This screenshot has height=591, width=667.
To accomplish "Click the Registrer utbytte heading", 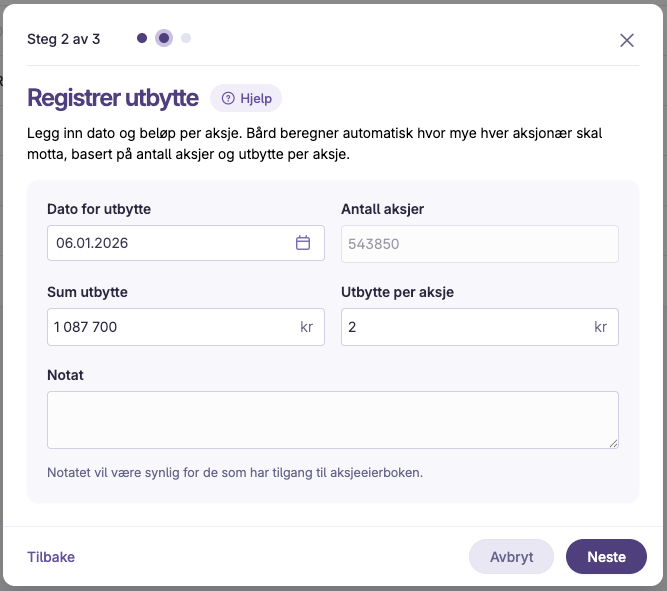I will 113,98.
